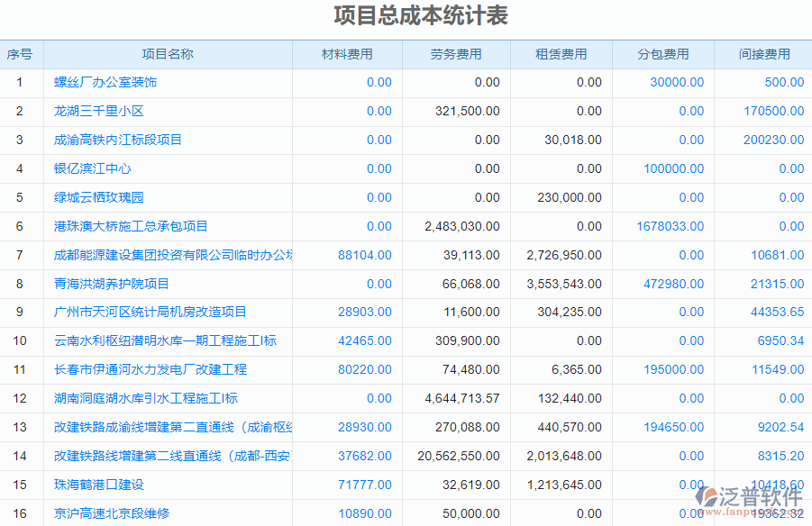Click the 租赁费用 column header

pos(561,55)
